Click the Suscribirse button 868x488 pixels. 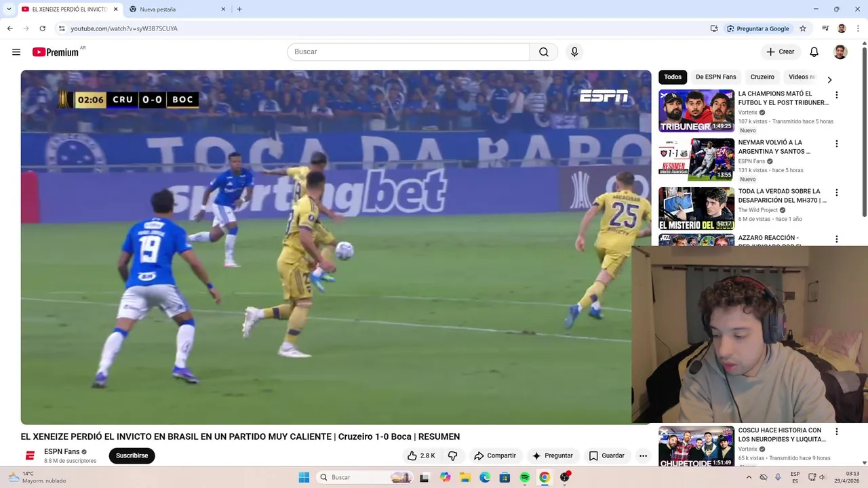(x=132, y=455)
